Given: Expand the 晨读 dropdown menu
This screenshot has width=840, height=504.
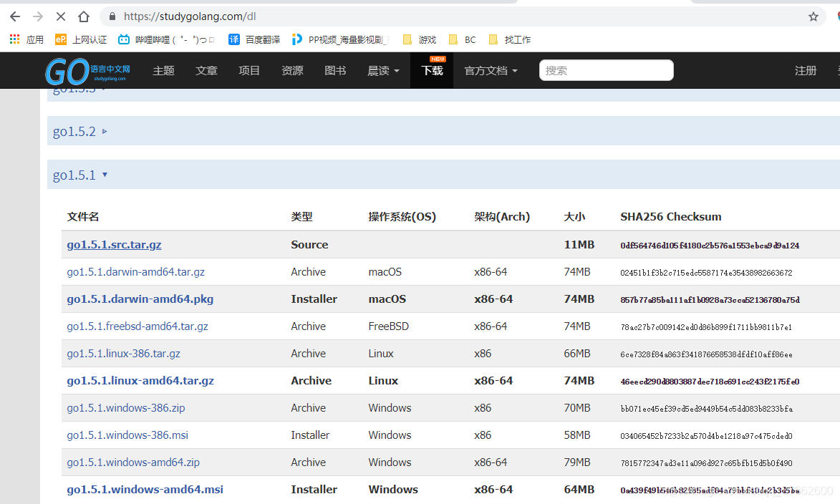Looking at the screenshot, I should 383,71.
